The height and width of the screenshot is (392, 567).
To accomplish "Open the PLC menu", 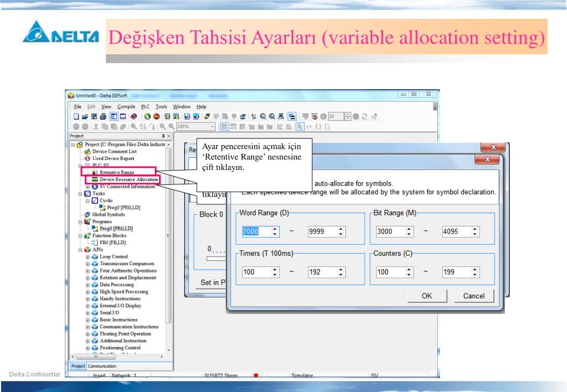I will tap(145, 106).
